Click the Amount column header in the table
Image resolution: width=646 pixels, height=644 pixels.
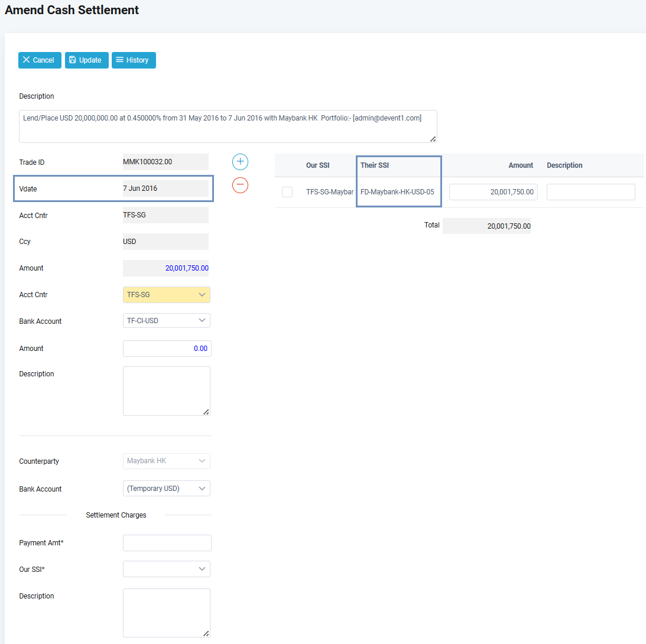coord(521,165)
